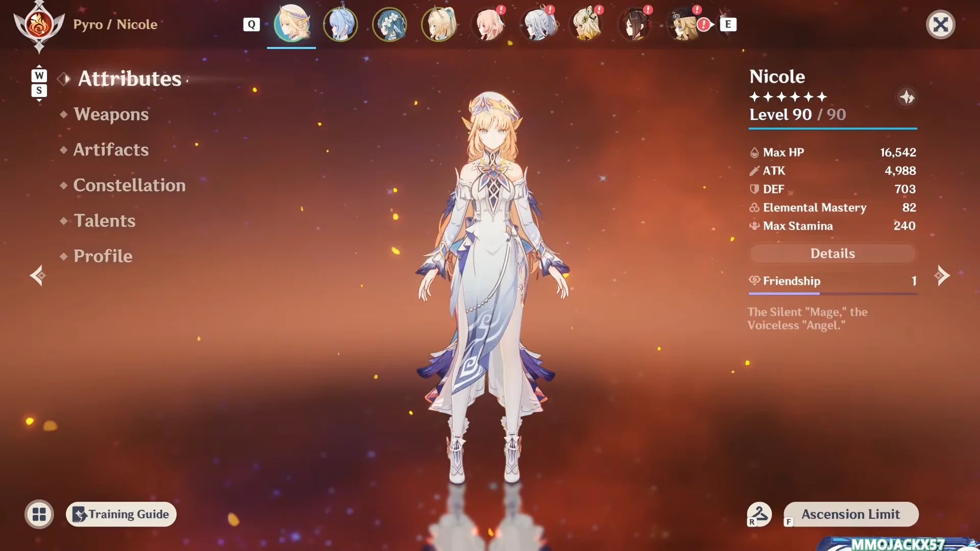Viewport: 980px width, 551px height.
Task: Open the outfit hanger icon
Action: (x=759, y=514)
